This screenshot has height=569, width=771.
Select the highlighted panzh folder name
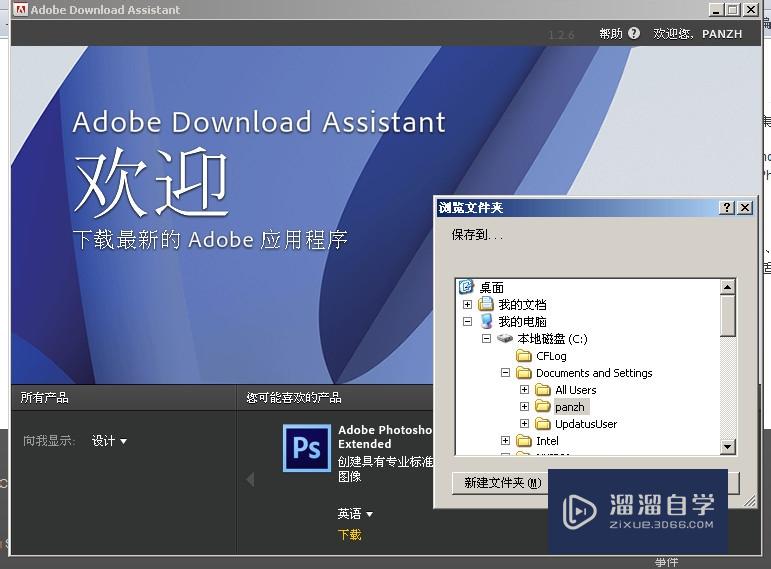569,407
